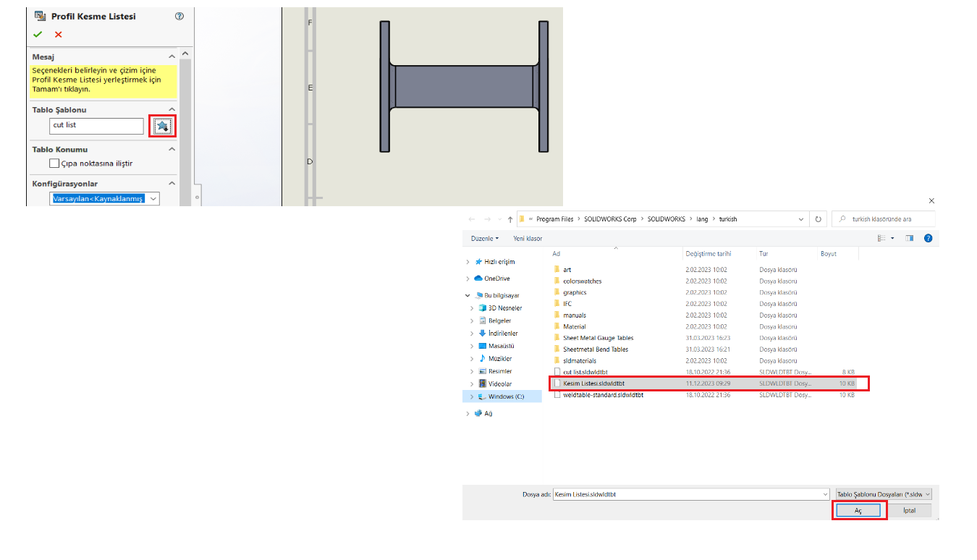Collapse the Tablo Konumu section
Screen dimensions: 977x560
[x=172, y=149]
